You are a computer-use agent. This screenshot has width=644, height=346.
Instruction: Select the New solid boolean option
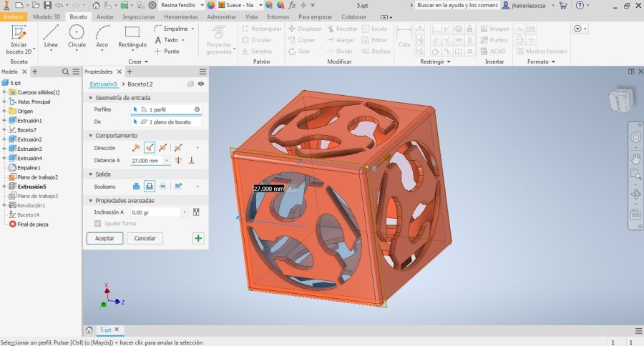[x=178, y=187]
